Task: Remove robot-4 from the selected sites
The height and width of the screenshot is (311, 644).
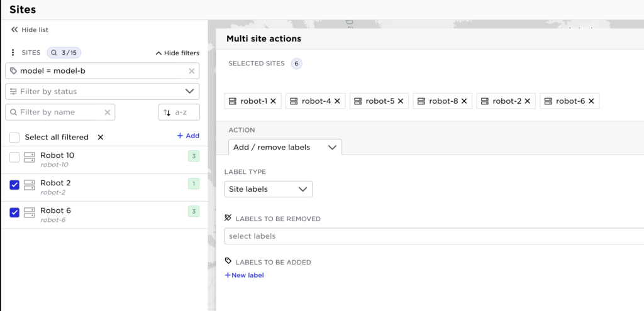Action: [x=337, y=101]
